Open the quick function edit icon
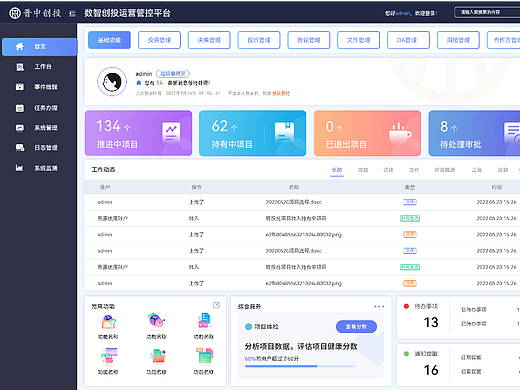The image size is (520, 390). (x=216, y=305)
